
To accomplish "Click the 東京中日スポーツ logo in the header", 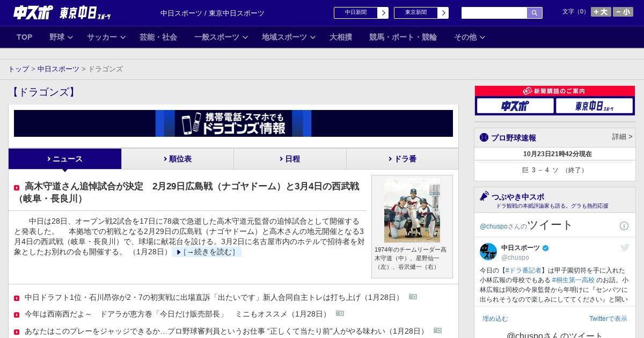I will tap(85, 13).
